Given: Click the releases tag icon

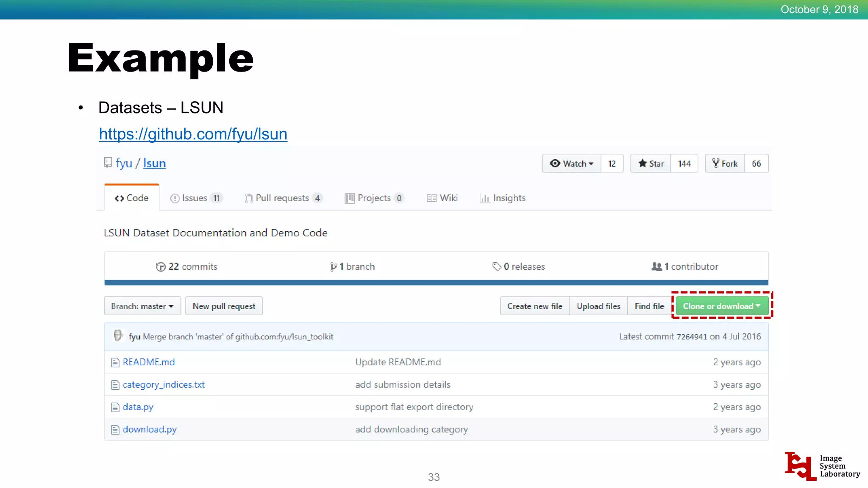Looking at the screenshot, I should click(x=497, y=267).
